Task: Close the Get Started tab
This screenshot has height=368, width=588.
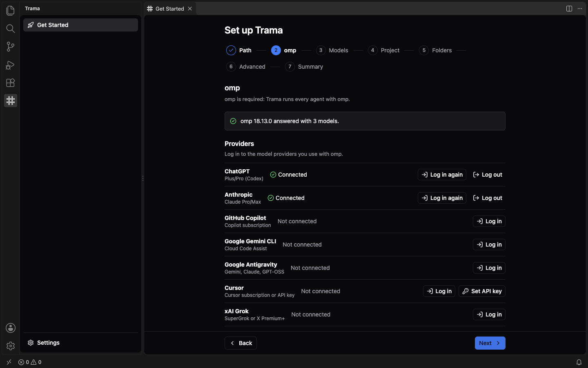Action: [x=190, y=9]
